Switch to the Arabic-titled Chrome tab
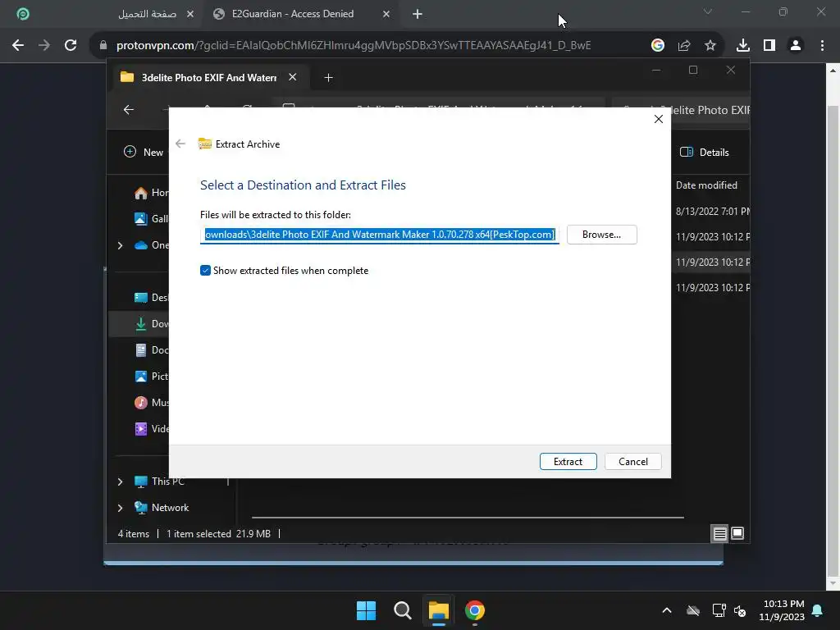This screenshot has width=840, height=630. point(147,14)
